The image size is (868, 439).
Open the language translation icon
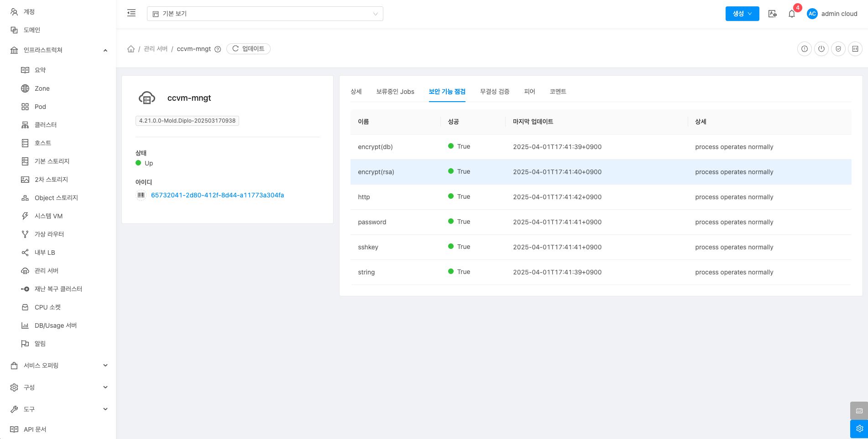click(x=772, y=14)
